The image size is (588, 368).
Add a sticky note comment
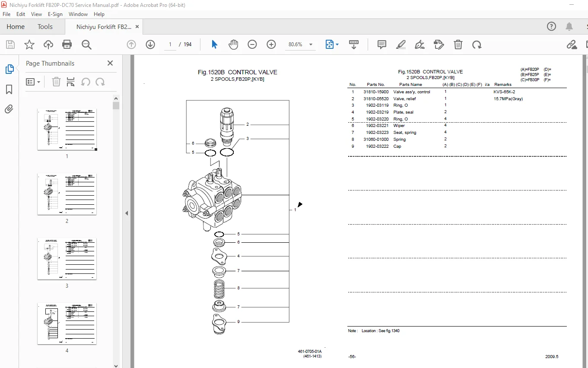pos(382,44)
